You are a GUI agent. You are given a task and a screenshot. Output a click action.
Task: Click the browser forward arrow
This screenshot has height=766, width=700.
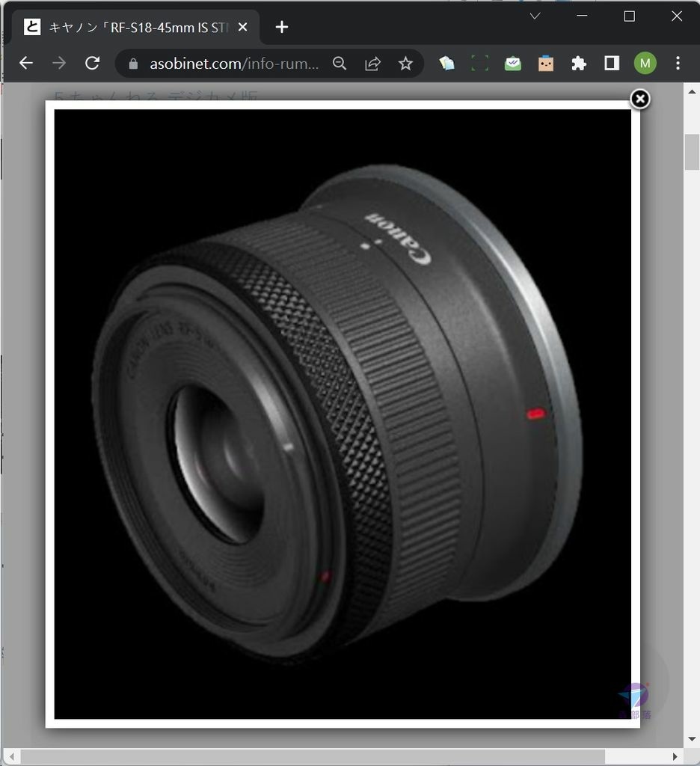pyautogui.click(x=59, y=63)
